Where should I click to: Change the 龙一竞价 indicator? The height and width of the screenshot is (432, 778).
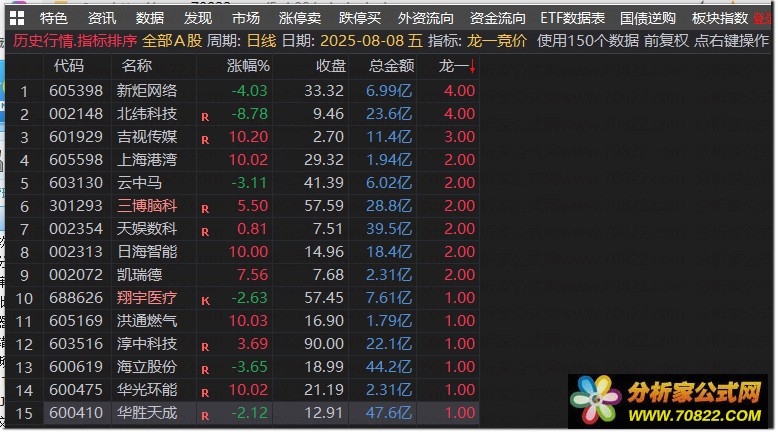[496, 41]
